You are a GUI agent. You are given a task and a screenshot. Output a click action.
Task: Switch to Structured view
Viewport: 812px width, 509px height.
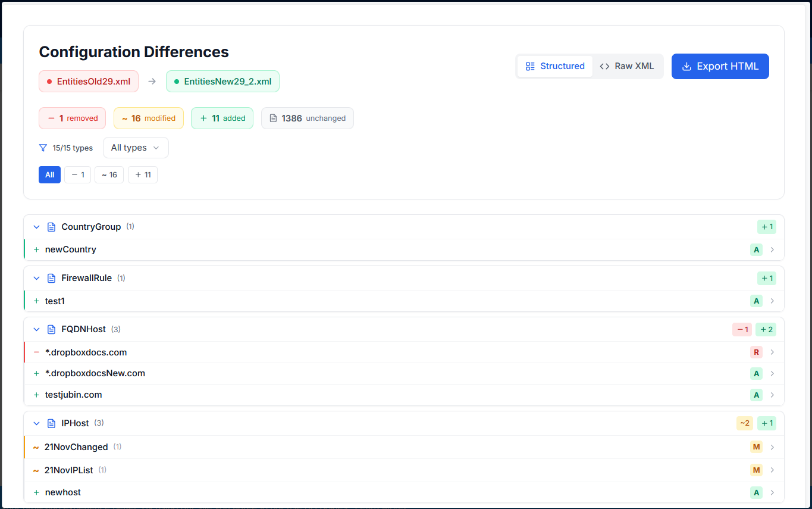coord(555,66)
